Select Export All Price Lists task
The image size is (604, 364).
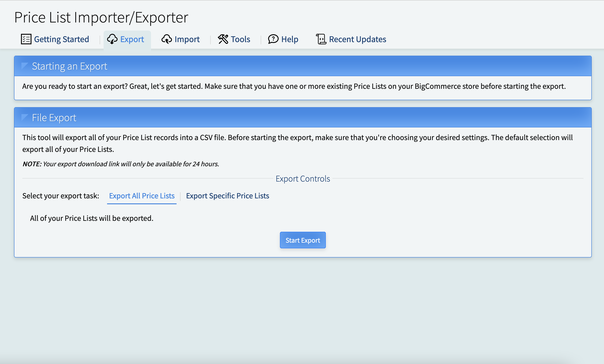coord(142,196)
